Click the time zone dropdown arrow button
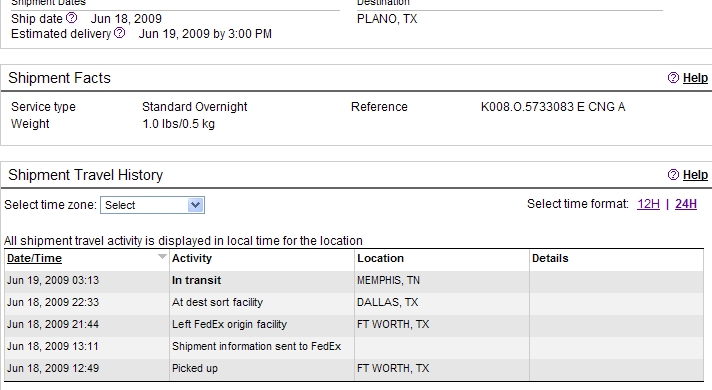712x390 pixels. pos(196,205)
